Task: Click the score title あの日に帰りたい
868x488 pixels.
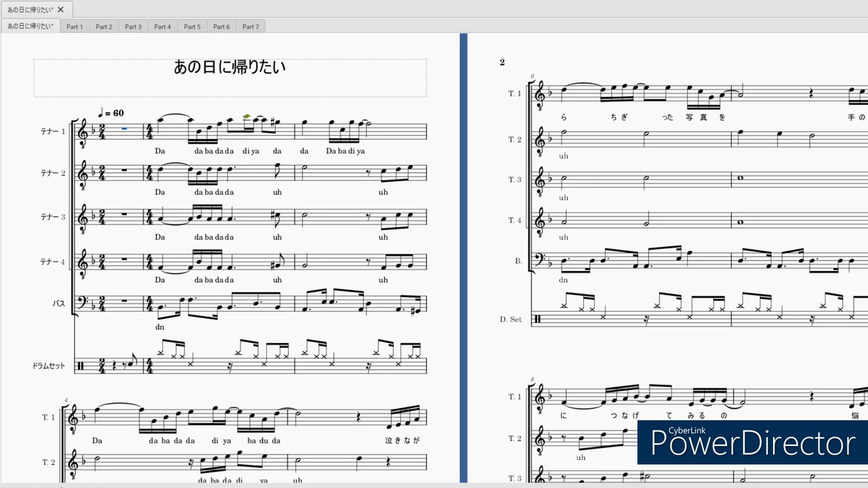Action: [x=230, y=66]
